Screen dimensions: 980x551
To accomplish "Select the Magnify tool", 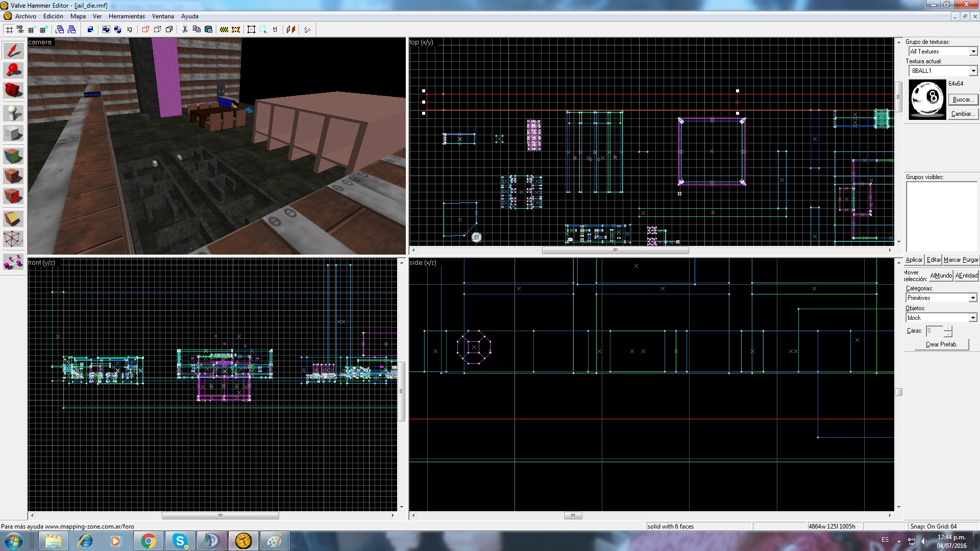I will [13, 70].
